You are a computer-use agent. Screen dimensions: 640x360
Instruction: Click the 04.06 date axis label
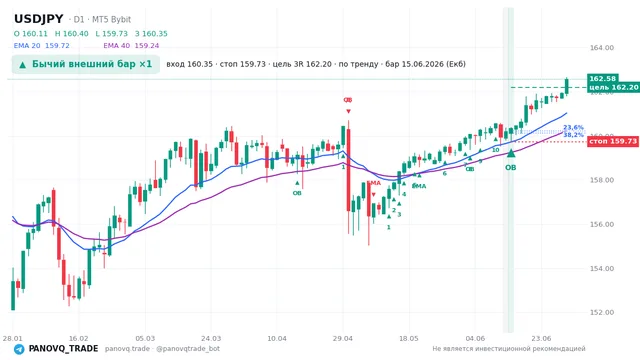[x=475, y=338]
